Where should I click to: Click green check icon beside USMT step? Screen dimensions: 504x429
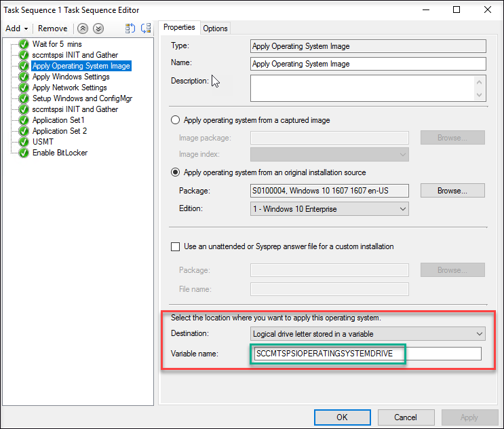[x=24, y=142]
